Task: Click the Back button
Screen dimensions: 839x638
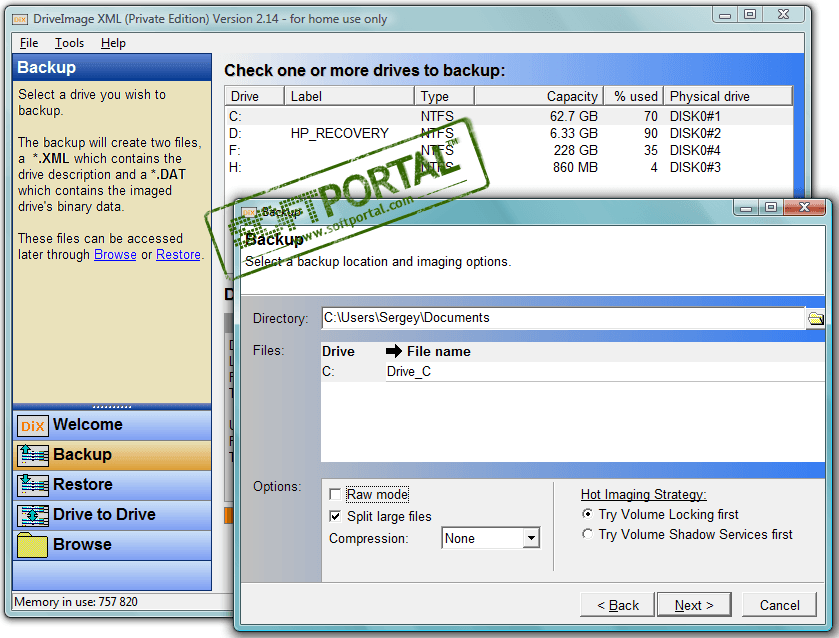Action: pos(618,605)
